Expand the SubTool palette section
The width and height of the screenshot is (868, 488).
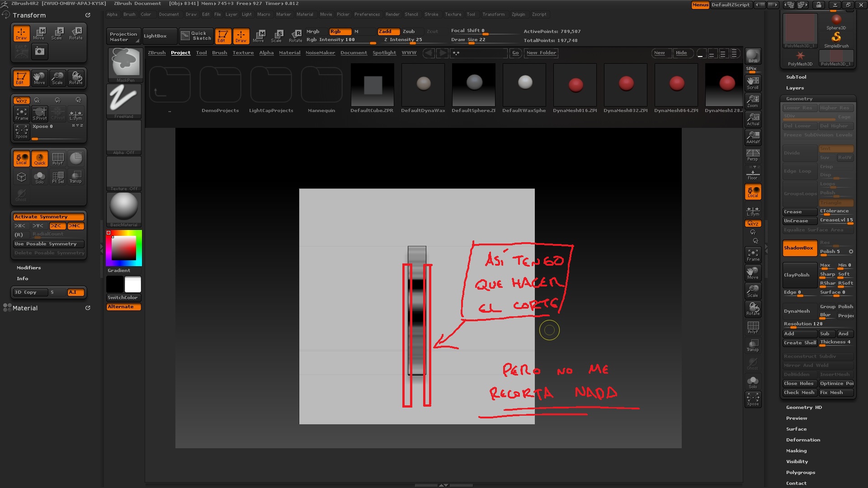(x=796, y=77)
